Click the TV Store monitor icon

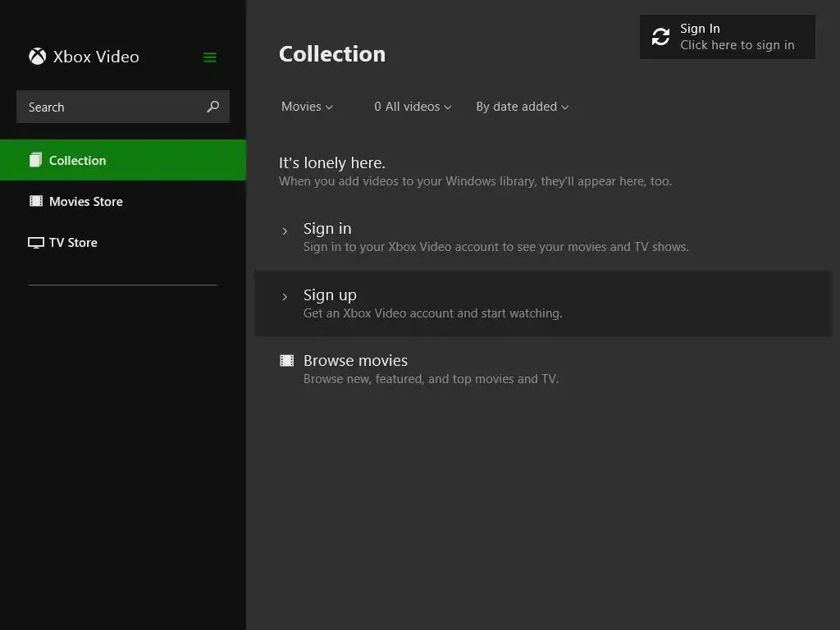click(x=36, y=243)
